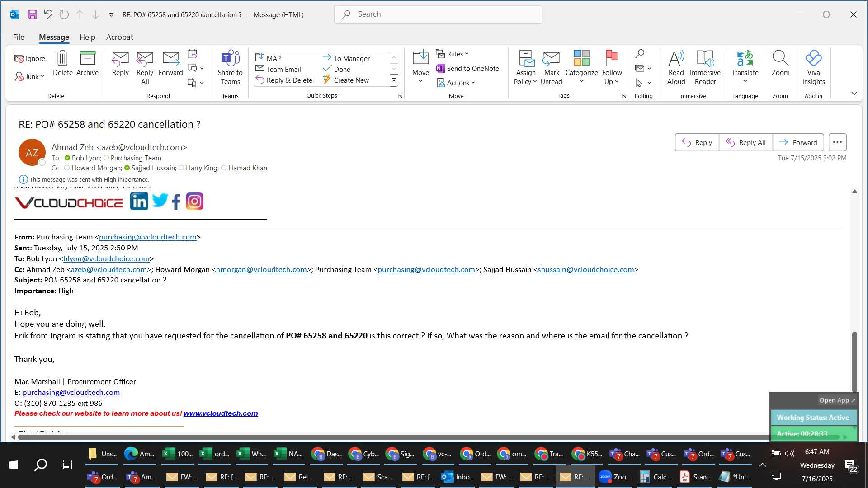Start Read Aloud

(x=676, y=68)
